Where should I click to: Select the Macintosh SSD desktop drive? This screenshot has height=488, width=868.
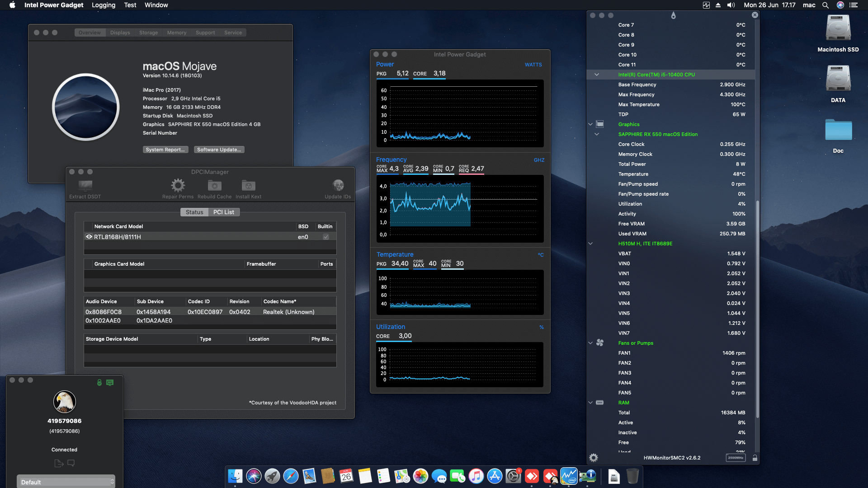(x=838, y=33)
